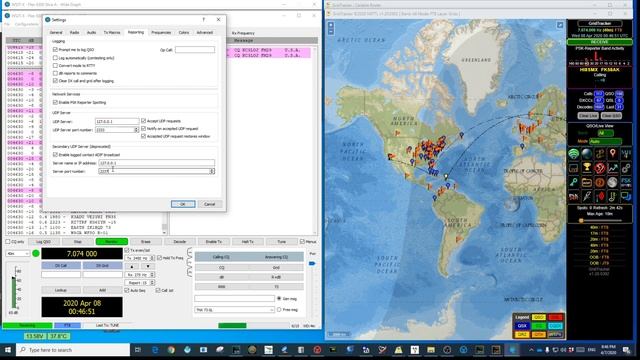Switch to the Tx Macros tab
The image size is (640, 360).
coord(112,32)
